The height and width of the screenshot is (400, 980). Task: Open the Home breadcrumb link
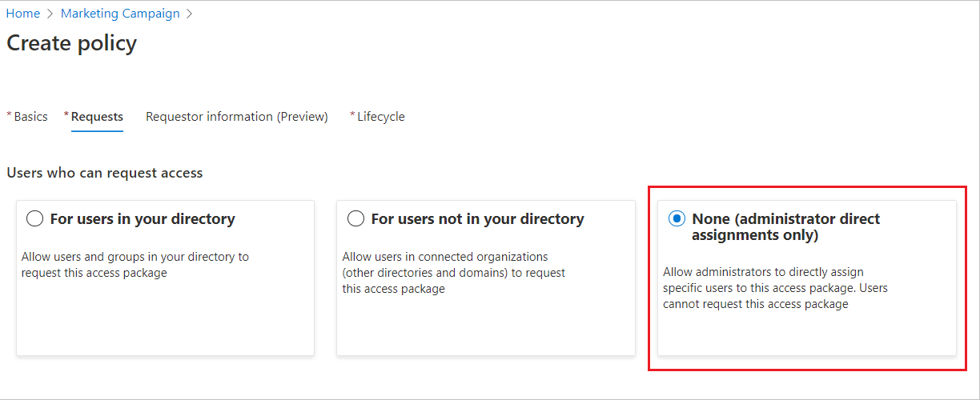(23, 14)
